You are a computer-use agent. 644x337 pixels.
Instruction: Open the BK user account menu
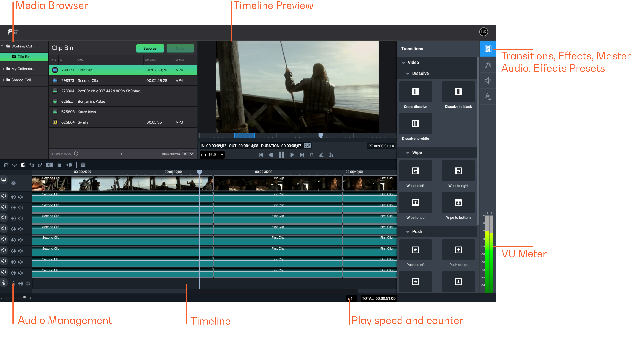click(484, 32)
